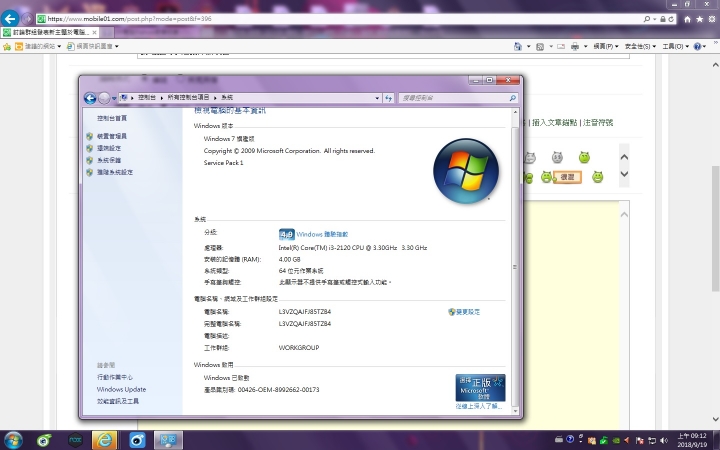This screenshot has width=720, height=450.
Task: Click the refresh button beside control panel address
Action: [x=388, y=98]
